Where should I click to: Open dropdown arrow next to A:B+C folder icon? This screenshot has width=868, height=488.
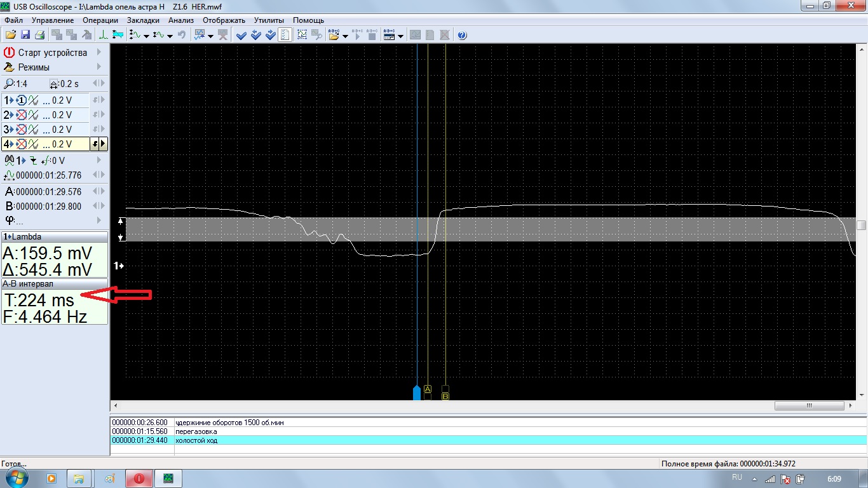(x=345, y=36)
